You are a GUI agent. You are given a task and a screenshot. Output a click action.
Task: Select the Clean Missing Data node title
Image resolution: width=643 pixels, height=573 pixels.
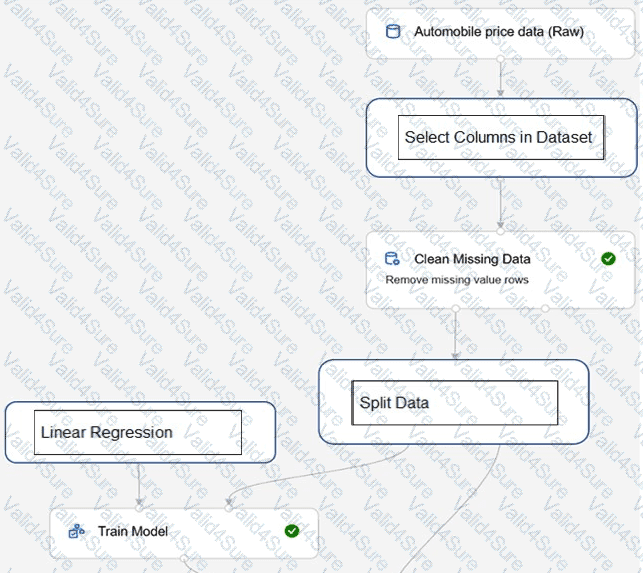click(x=472, y=259)
